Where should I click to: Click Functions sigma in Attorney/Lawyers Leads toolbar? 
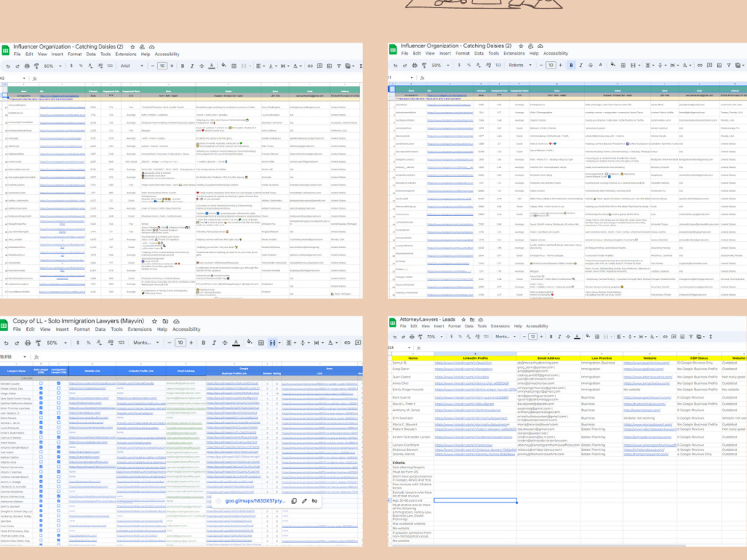coord(710,337)
